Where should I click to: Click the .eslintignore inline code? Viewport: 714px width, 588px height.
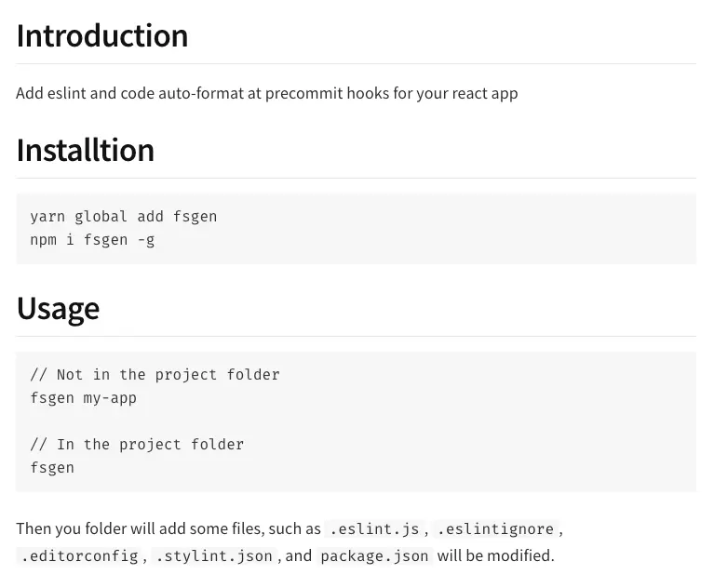tap(495, 528)
